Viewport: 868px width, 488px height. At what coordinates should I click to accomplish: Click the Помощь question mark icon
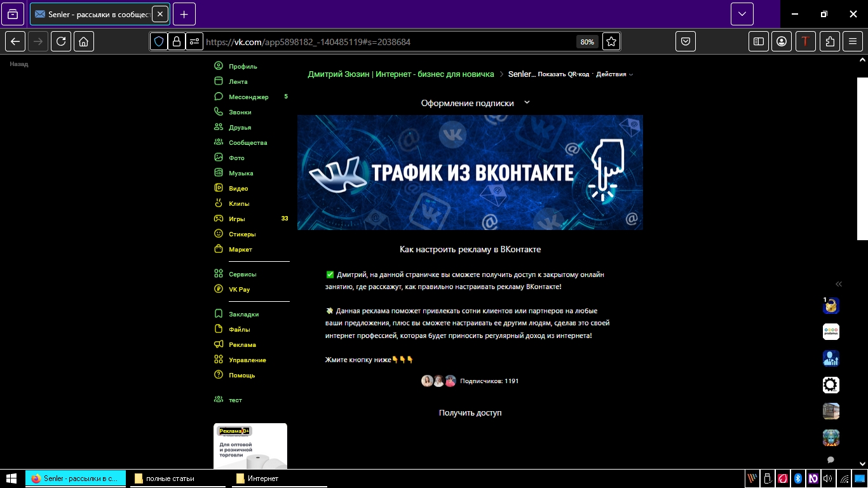(219, 375)
